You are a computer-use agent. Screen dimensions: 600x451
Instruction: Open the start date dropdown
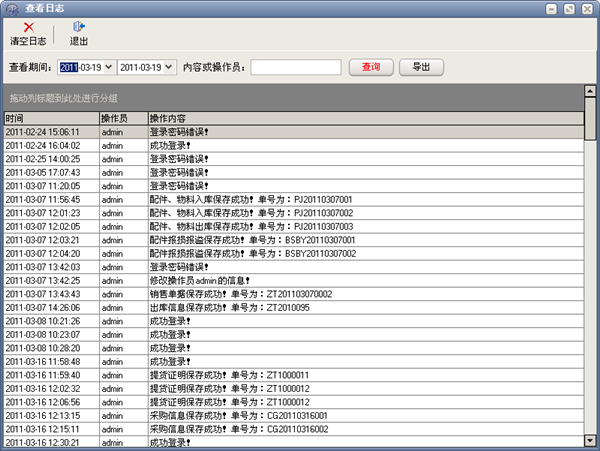click(x=108, y=68)
